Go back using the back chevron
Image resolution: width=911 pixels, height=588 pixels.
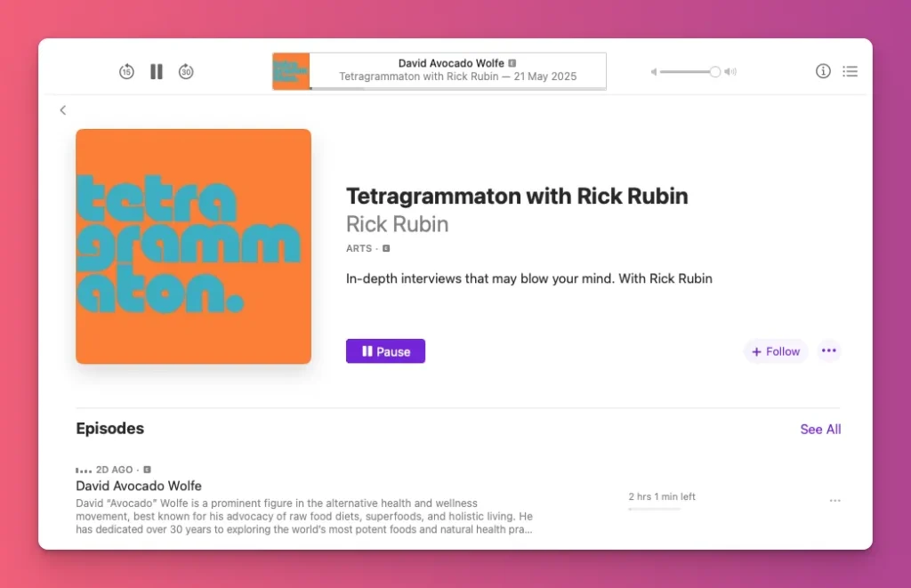tap(63, 109)
